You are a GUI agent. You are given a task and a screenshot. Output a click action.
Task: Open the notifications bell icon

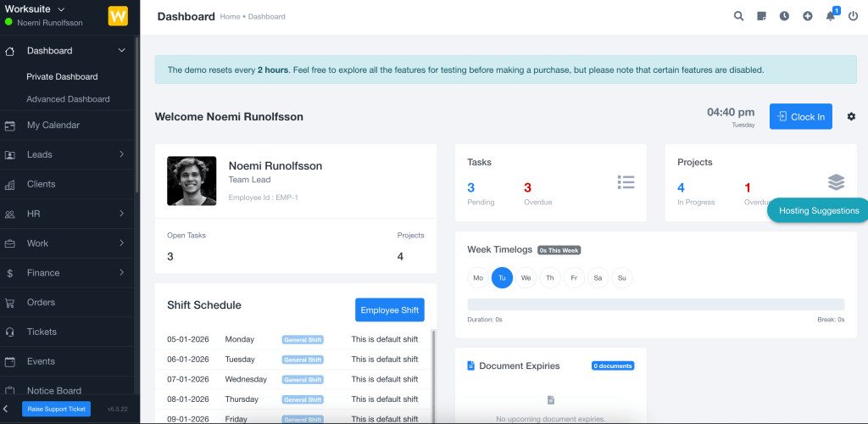click(x=831, y=16)
